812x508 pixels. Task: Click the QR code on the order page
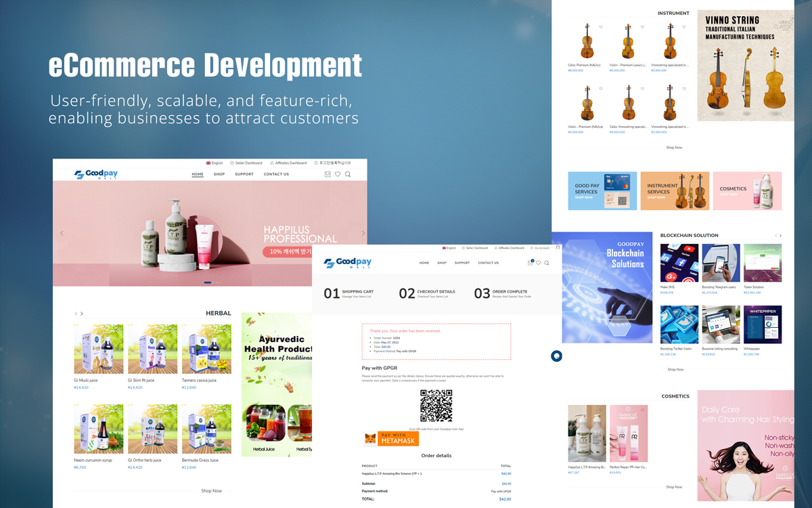pos(436,406)
